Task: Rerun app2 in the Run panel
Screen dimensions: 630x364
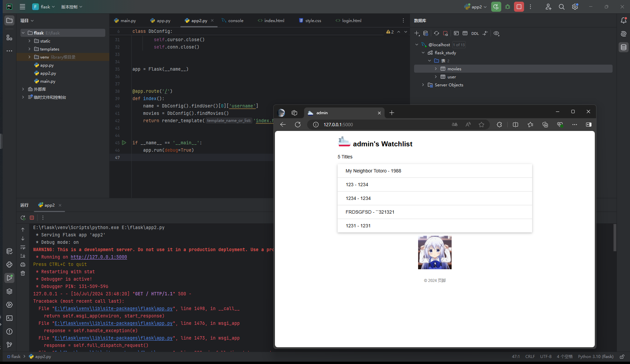Action: [23, 218]
